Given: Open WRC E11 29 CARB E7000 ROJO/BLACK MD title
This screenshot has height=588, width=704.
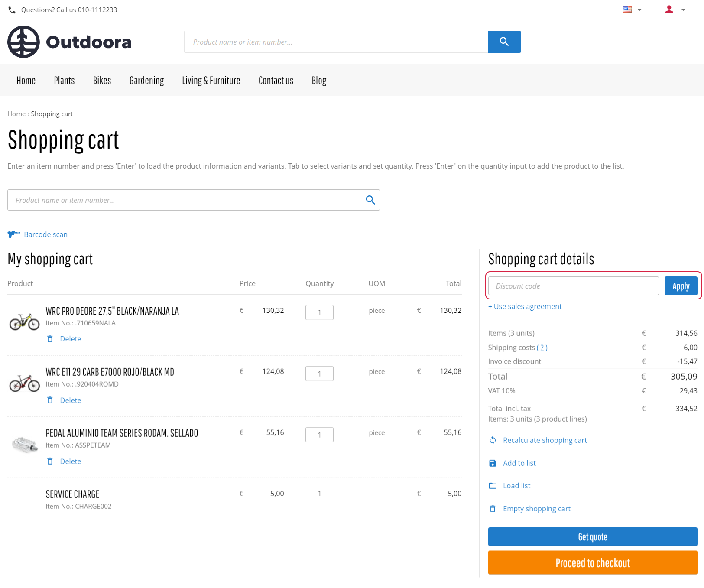Looking at the screenshot, I should pos(110,372).
